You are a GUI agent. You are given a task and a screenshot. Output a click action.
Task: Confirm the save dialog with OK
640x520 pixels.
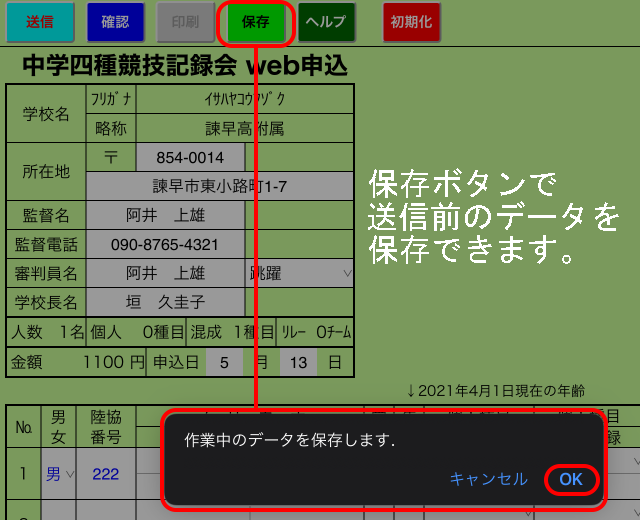point(571,479)
